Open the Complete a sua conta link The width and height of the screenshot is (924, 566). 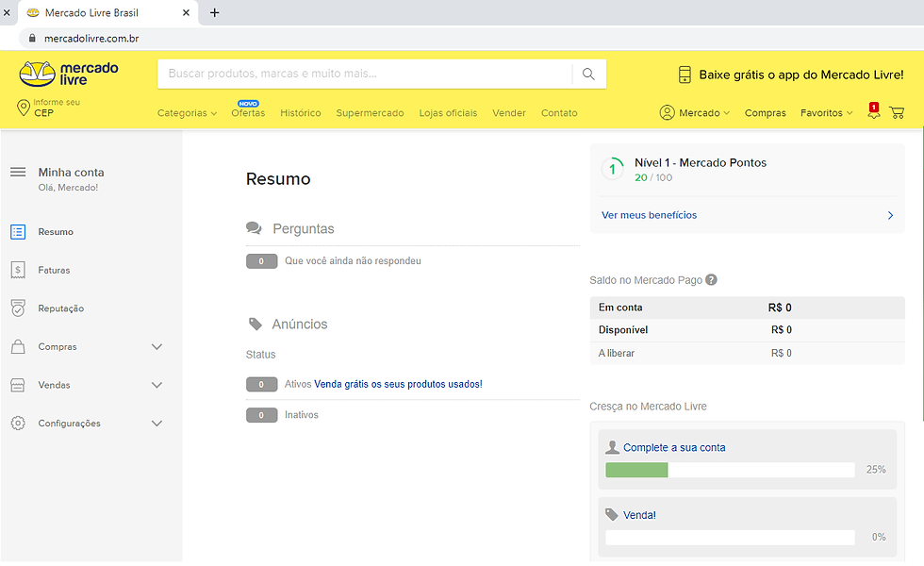click(x=674, y=447)
